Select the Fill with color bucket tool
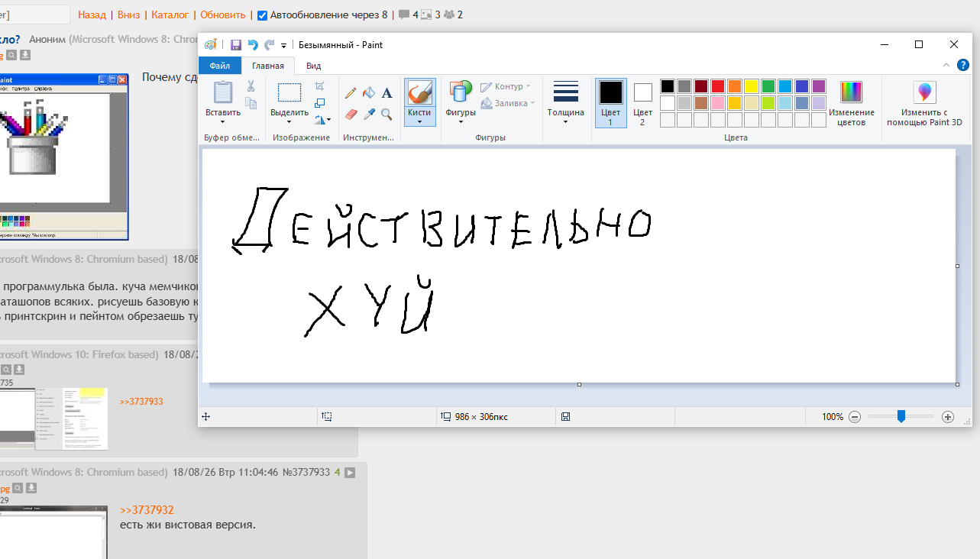The image size is (980, 559). click(x=369, y=93)
